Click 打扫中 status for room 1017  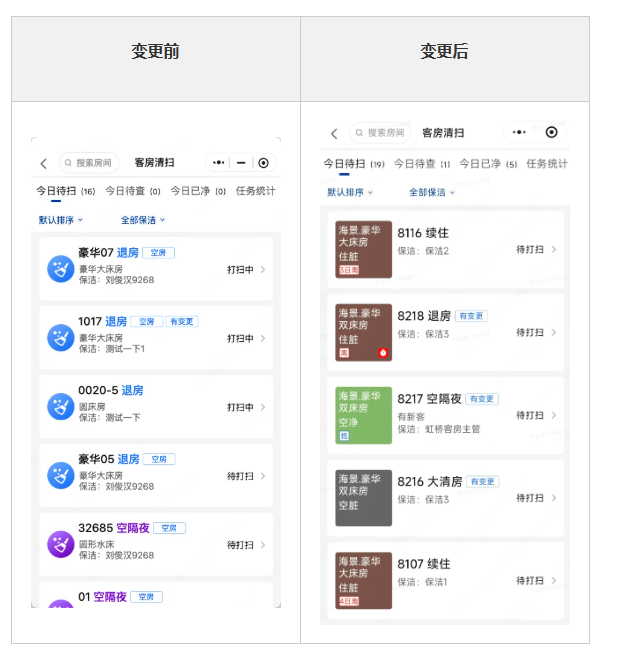[x=240, y=339]
